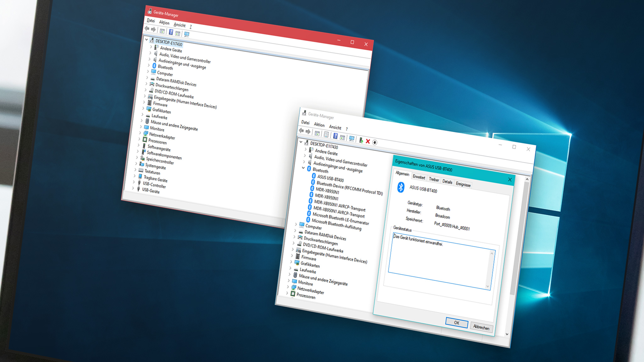Image resolution: width=644 pixels, height=362 pixels.
Task: Click the blue help icon in the front window toolbar
Action: (336, 136)
